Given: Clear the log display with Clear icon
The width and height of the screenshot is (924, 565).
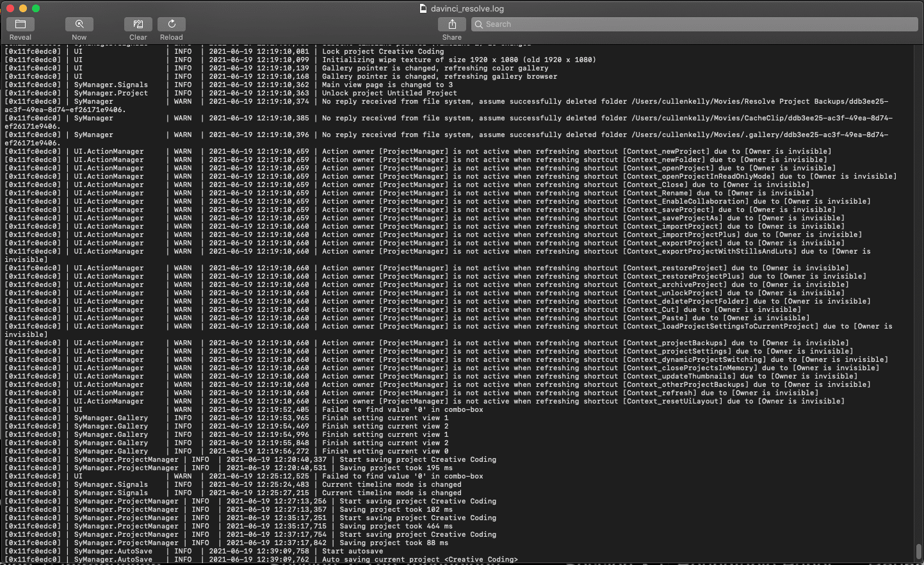Looking at the screenshot, I should click(x=138, y=24).
